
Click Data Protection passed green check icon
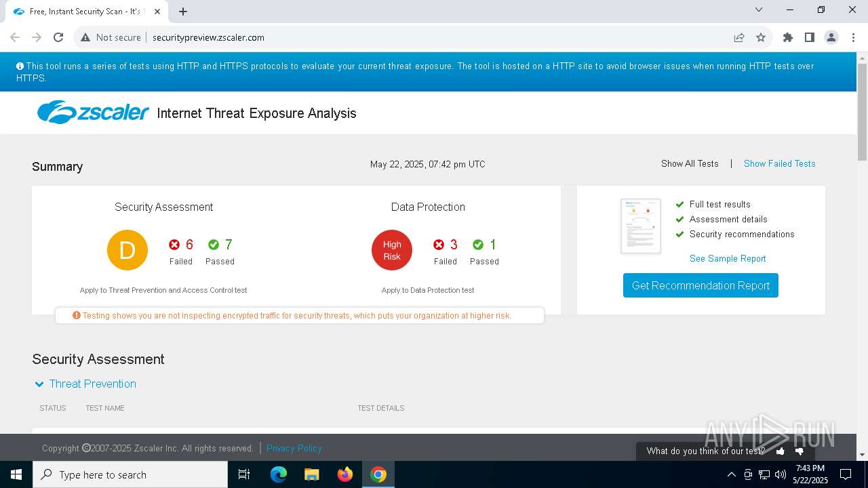point(478,245)
